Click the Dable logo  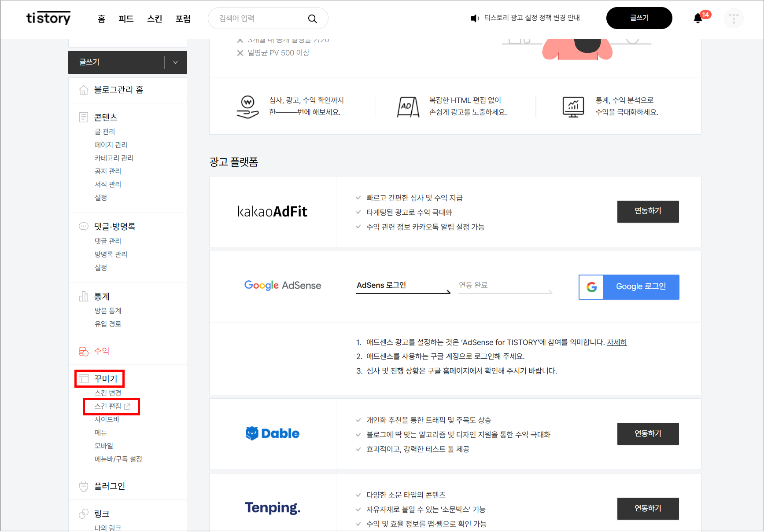click(272, 434)
